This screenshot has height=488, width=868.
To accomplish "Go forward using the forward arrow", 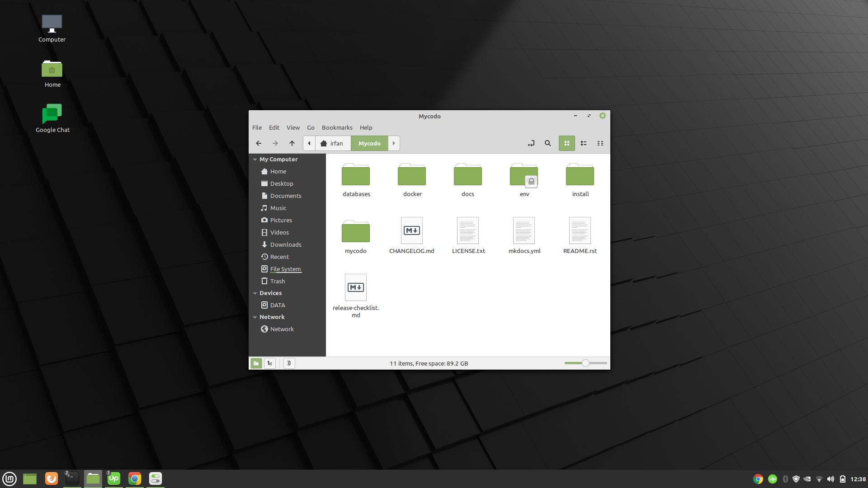I will [275, 143].
